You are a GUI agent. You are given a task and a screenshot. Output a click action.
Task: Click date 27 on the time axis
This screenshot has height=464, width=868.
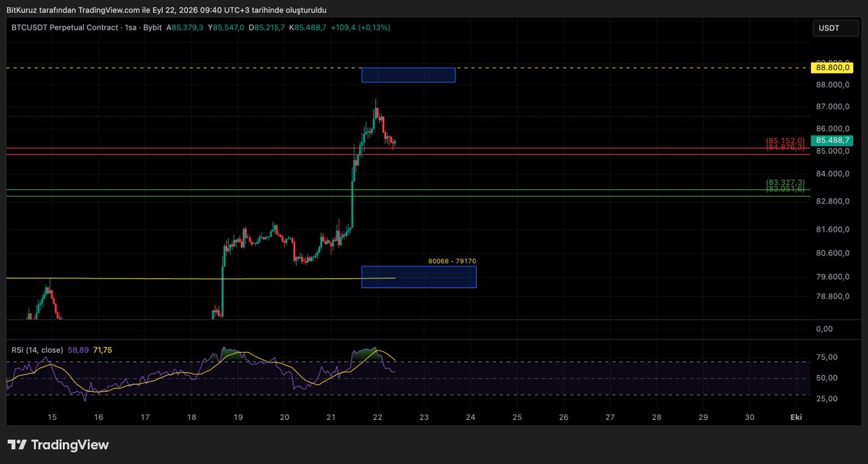point(610,418)
